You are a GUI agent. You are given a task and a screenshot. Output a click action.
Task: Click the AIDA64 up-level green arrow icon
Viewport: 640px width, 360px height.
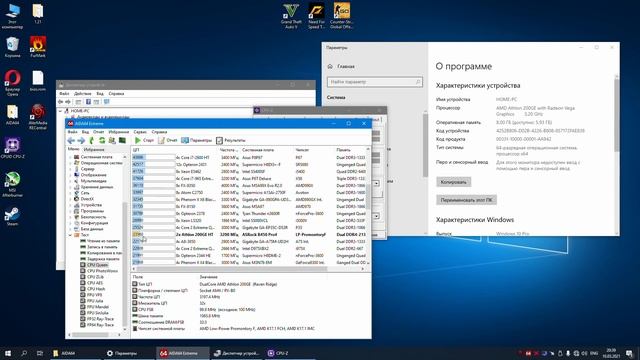tap(91, 140)
